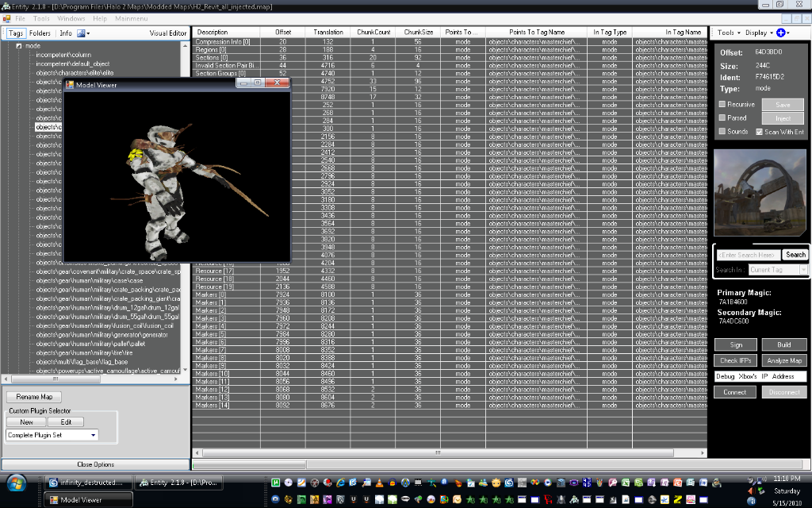Click the Sign button
Viewport: 812px width, 508px height.
[736, 344]
